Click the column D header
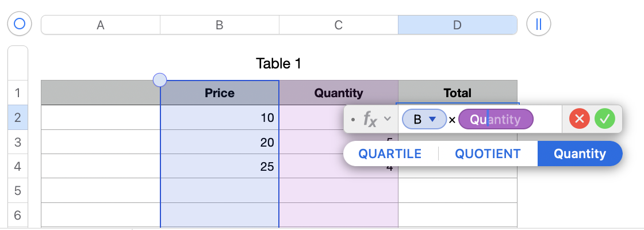This screenshot has height=230, width=644. pyautogui.click(x=457, y=25)
